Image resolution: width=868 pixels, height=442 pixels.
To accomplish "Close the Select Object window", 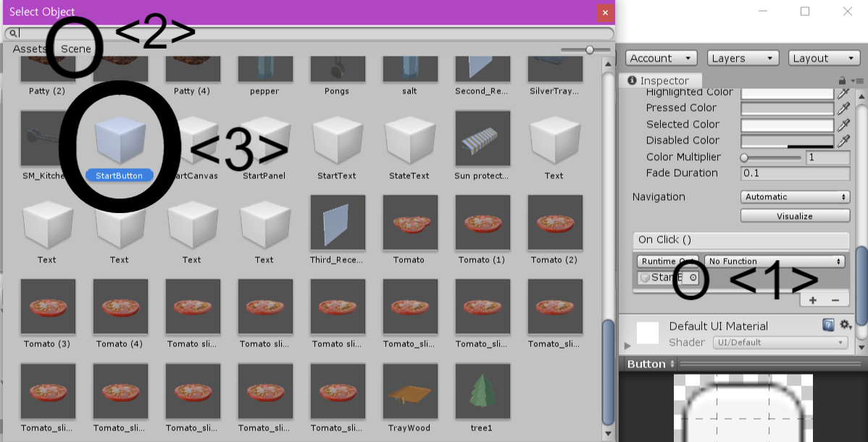I will coord(605,12).
